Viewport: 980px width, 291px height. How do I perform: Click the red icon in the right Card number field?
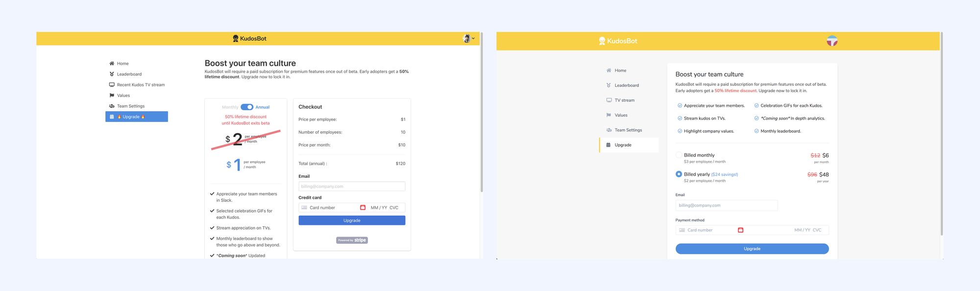[740, 230]
